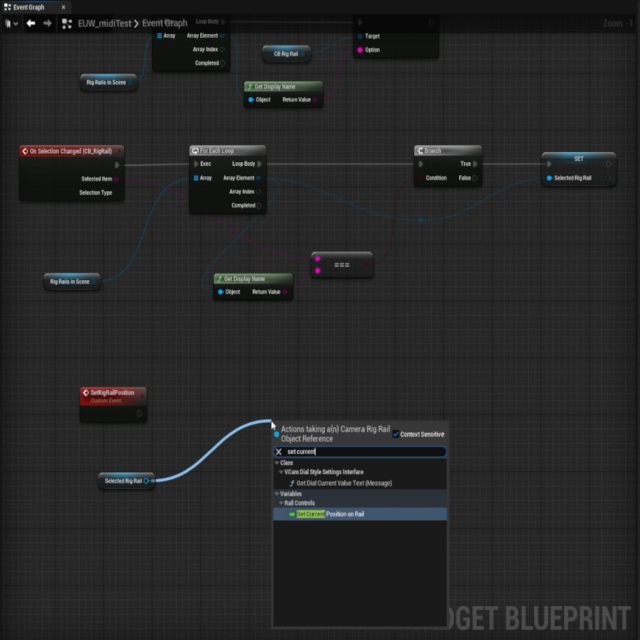Select the equals (===) comparison node
Image resolution: width=640 pixels, height=640 pixels.
tap(342, 265)
